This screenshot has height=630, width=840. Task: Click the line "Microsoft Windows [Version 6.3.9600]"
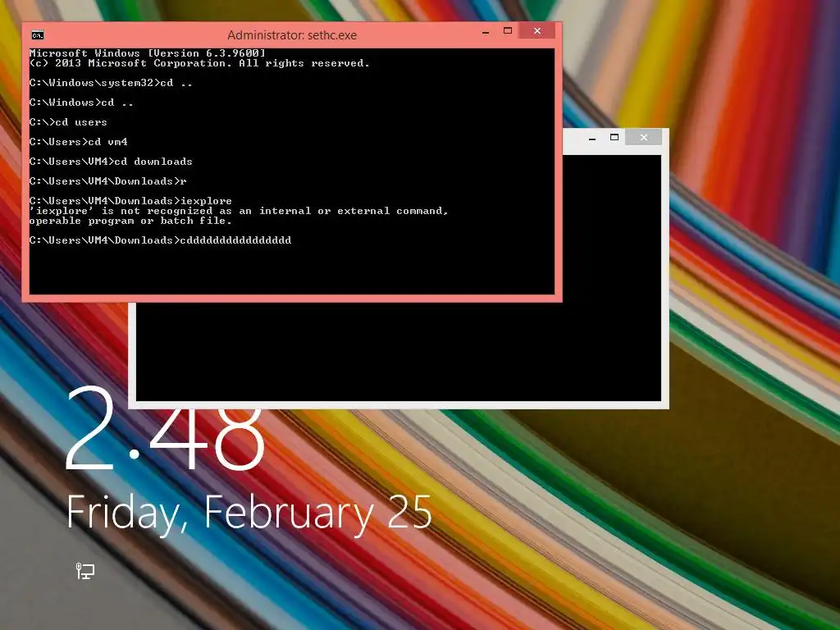[x=148, y=53]
